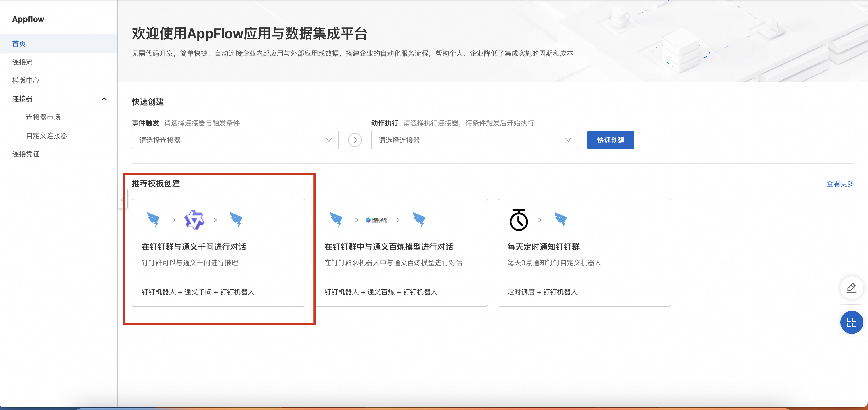Click the timer clock icon in scheduling card
The image size is (868, 410).
pos(518,220)
